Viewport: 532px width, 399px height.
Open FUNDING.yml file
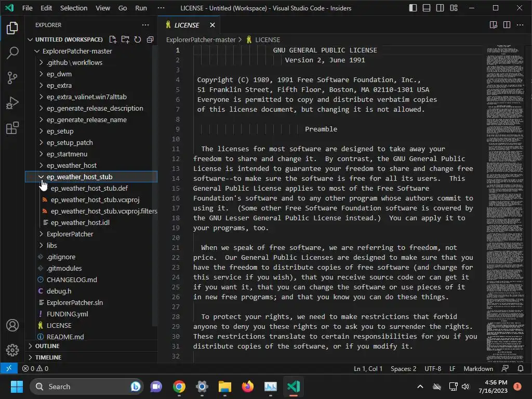click(91, 314)
